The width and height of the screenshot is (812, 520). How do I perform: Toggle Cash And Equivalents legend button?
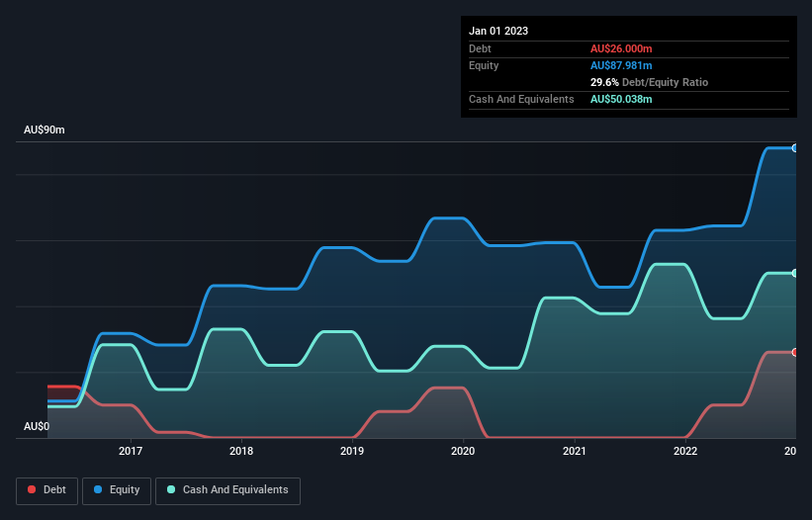227,490
